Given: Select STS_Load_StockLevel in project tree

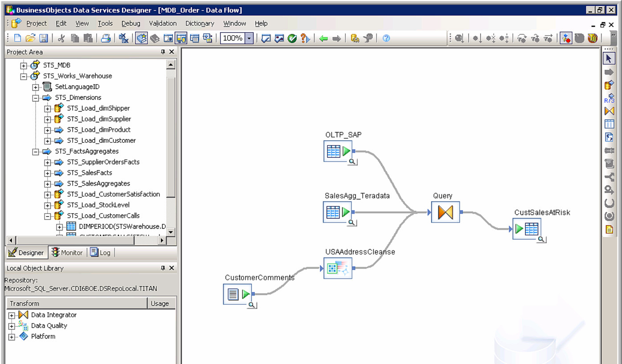Looking at the screenshot, I should [x=98, y=205].
